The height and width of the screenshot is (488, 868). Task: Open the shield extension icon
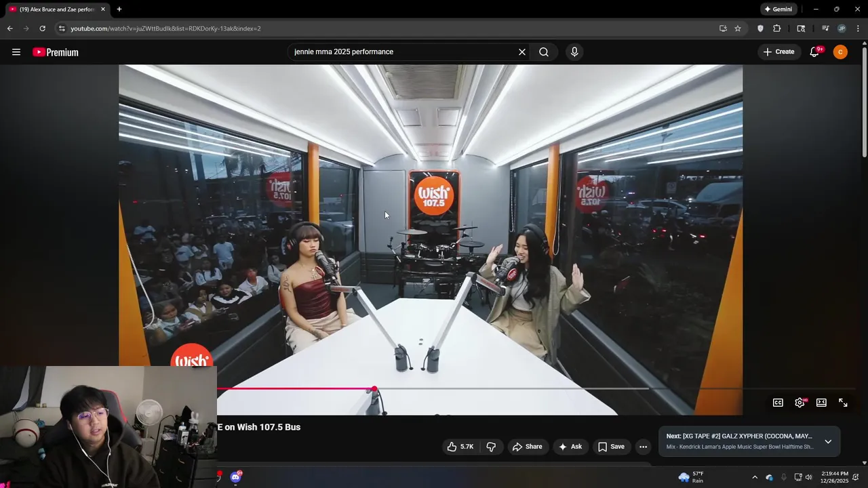click(x=760, y=28)
